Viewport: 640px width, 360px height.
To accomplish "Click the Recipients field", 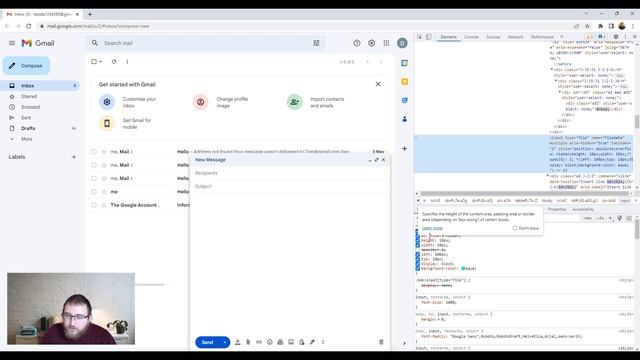I will point(290,173).
